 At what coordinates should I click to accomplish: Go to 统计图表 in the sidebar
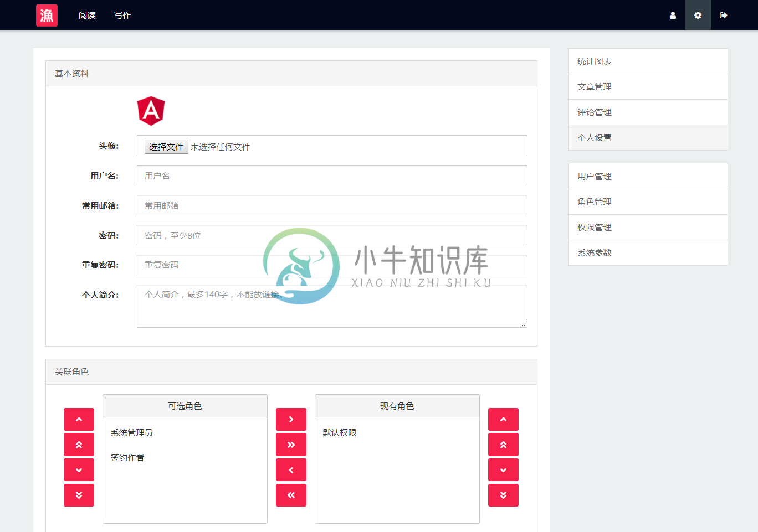pos(648,61)
